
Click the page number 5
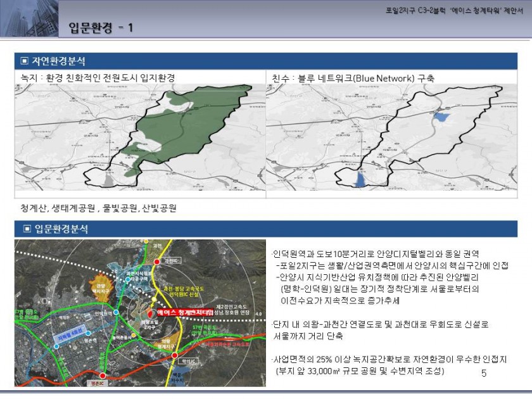tap(484, 374)
